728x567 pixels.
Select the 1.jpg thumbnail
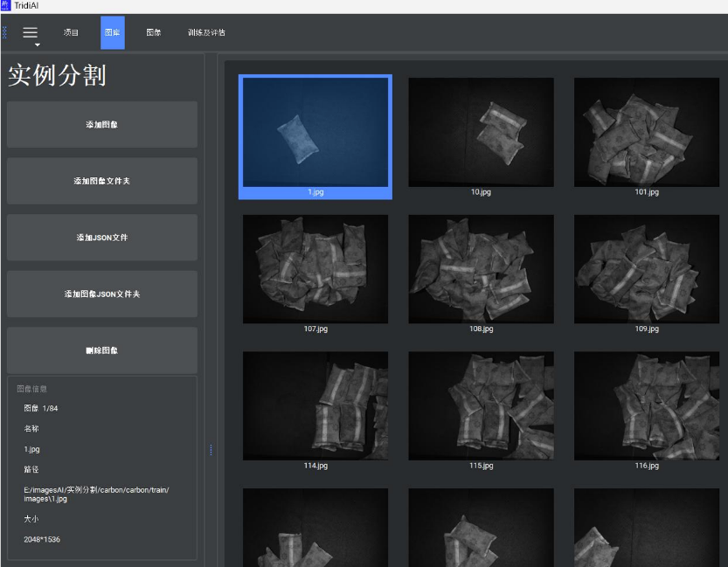(x=315, y=132)
